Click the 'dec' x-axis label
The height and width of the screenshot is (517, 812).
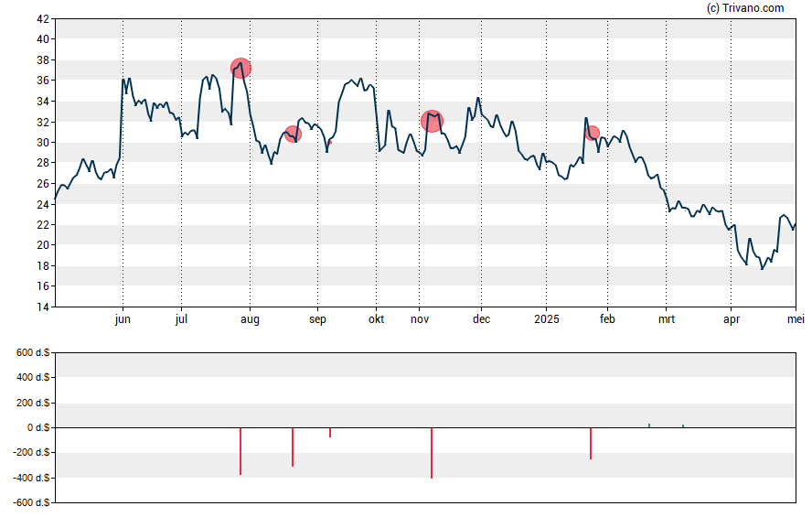pyautogui.click(x=481, y=319)
